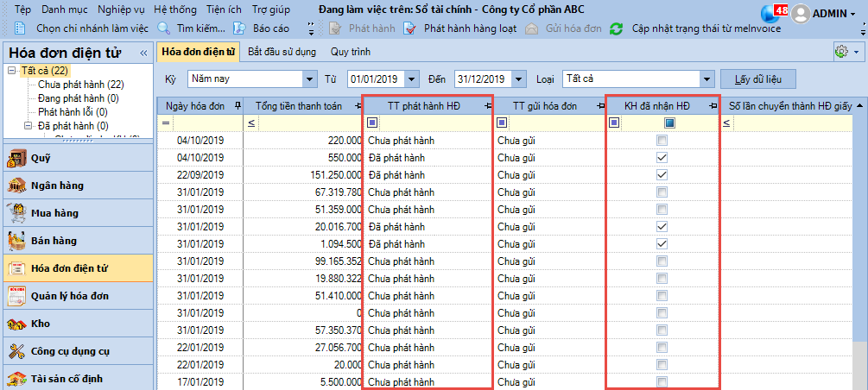Select Chưa phát hành (22) tree item
The image size is (868, 390).
(x=80, y=85)
